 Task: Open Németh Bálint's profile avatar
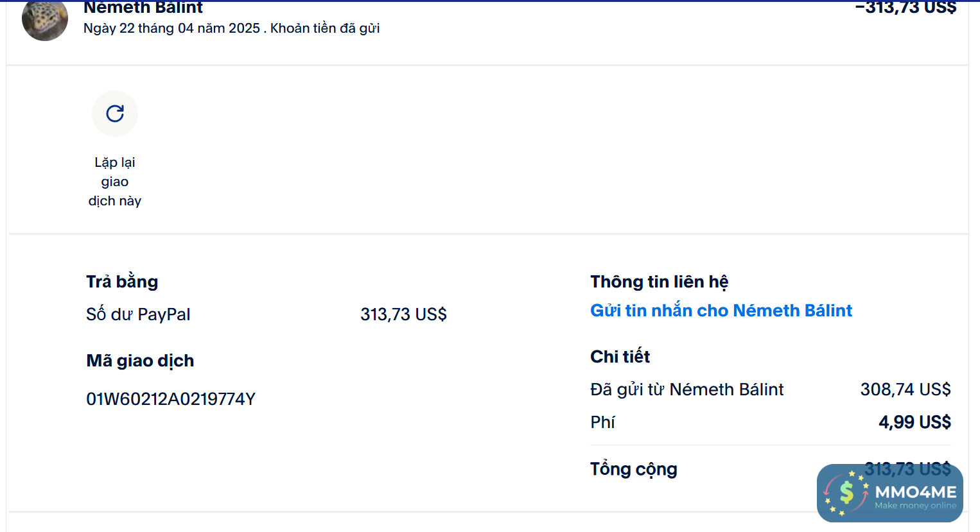[x=45, y=20]
